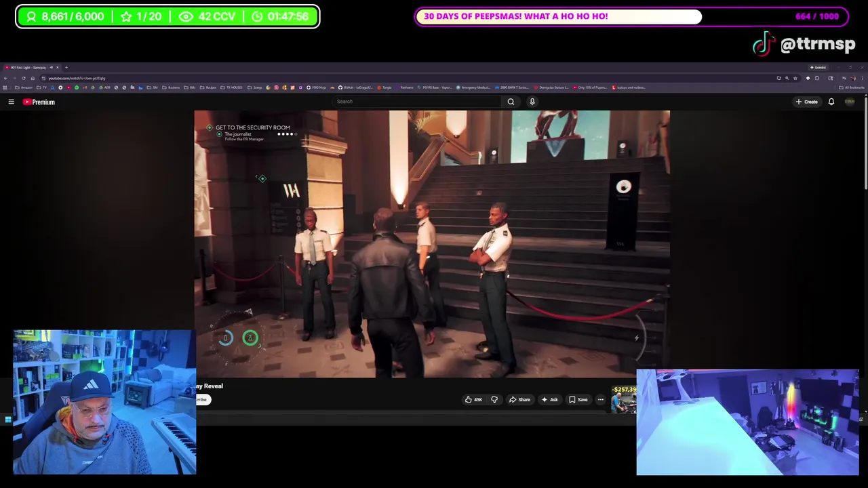
Task: Open the YouTube account avatar menu
Action: click(850, 102)
